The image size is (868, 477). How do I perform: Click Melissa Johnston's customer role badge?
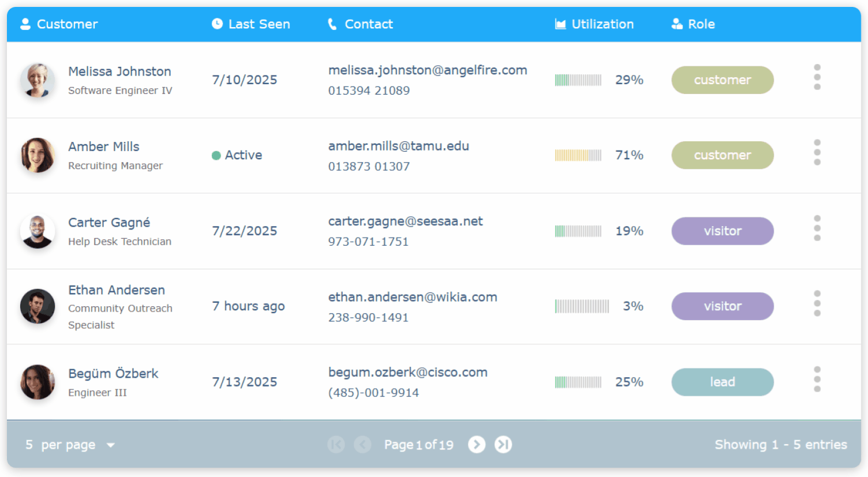click(x=722, y=80)
